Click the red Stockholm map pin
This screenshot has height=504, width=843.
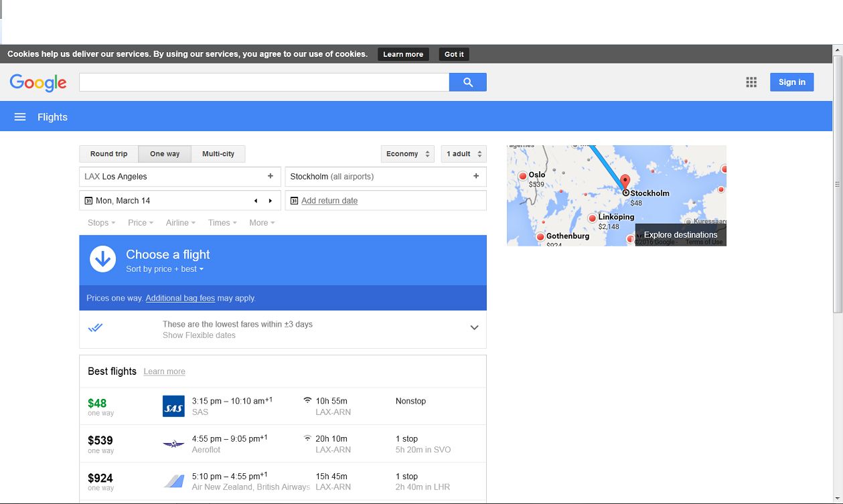point(625,181)
